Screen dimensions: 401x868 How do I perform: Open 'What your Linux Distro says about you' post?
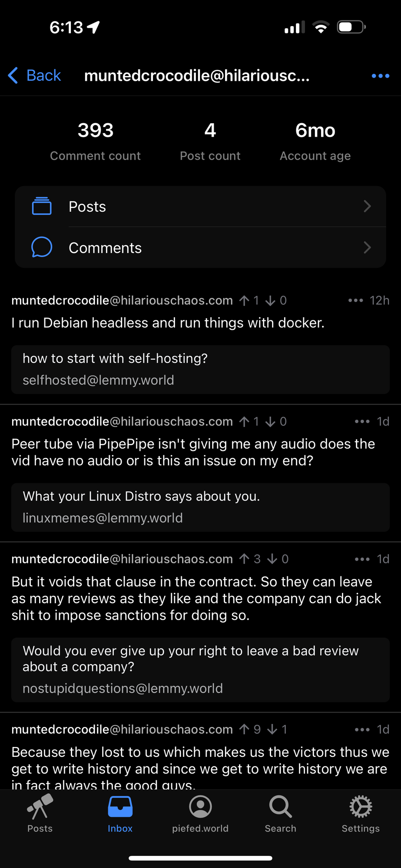pyautogui.click(x=200, y=507)
